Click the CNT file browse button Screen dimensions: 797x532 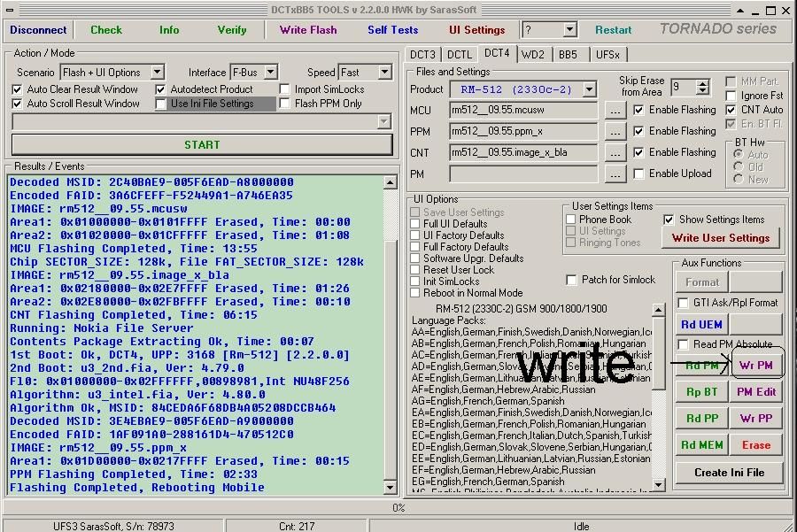(x=615, y=153)
